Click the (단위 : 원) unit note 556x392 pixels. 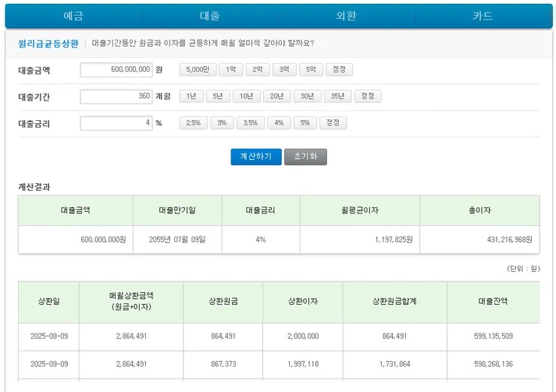tap(524, 269)
